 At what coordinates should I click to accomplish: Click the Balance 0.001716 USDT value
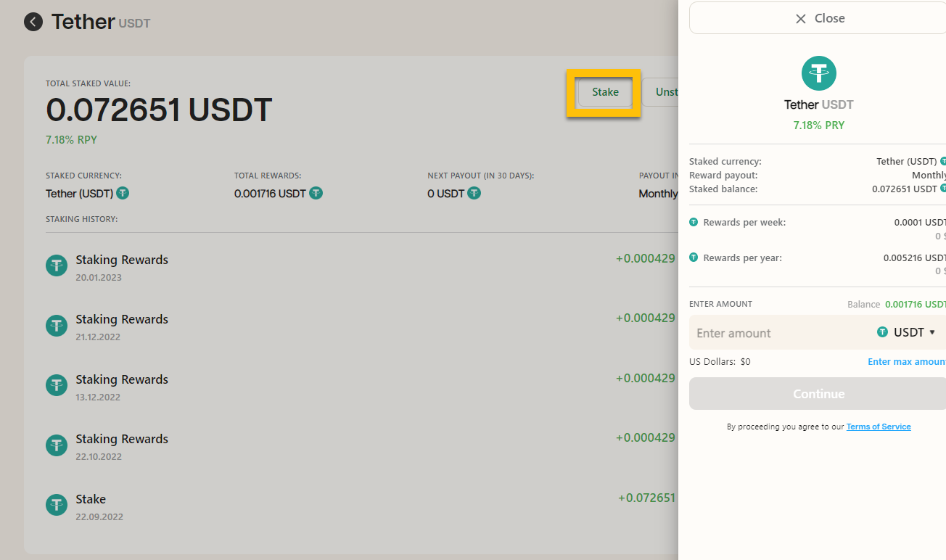tap(915, 304)
